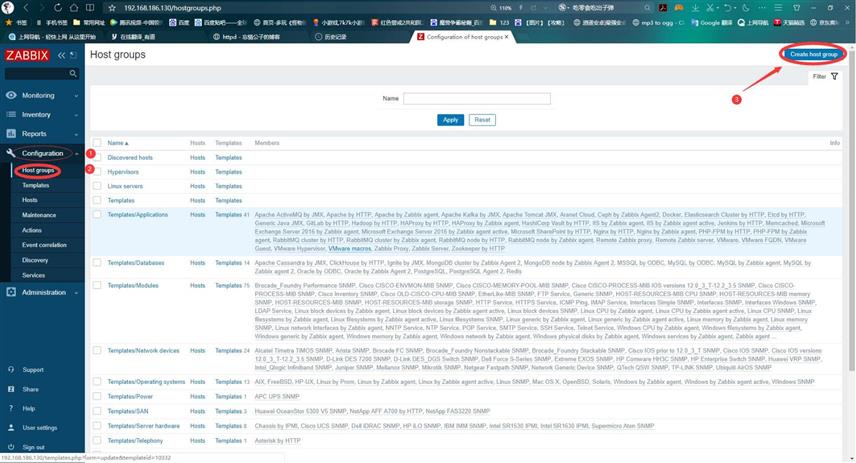Click the sidebar search magnifier icon
This screenshot has height=463, width=856.
[73, 73]
